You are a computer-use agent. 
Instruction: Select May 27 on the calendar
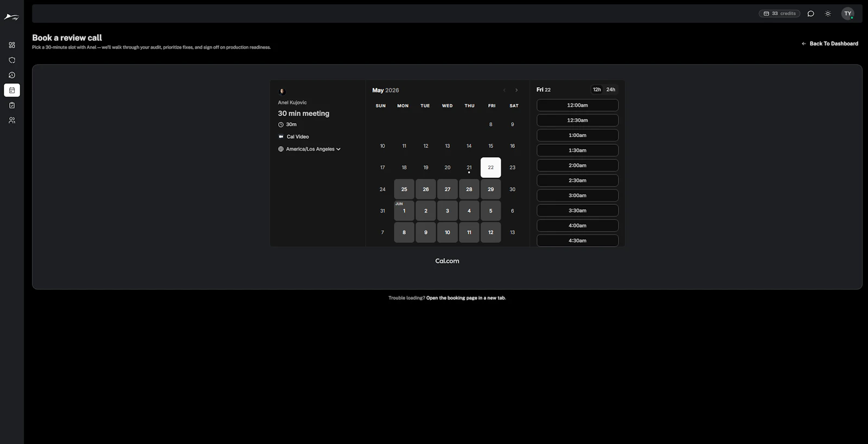tap(448, 189)
